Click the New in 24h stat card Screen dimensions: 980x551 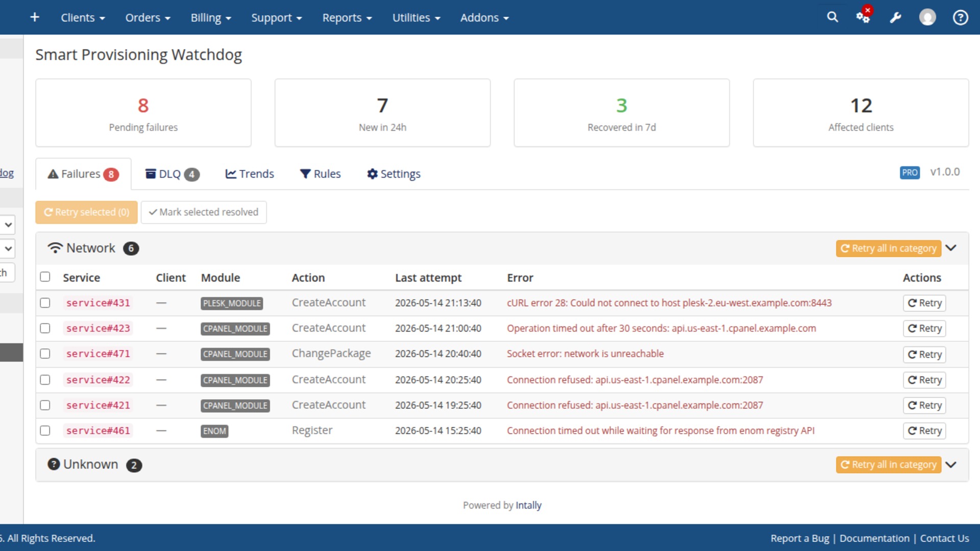(x=383, y=113)
